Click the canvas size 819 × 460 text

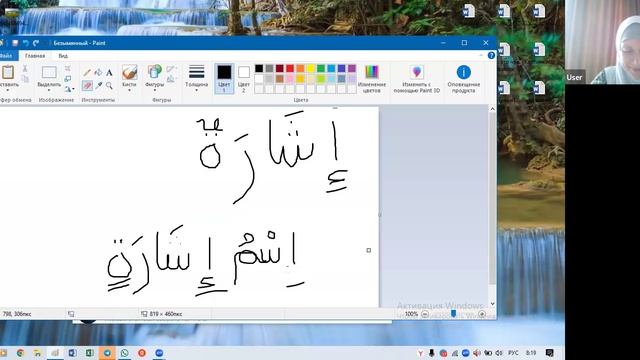click(x=166, y=314)
